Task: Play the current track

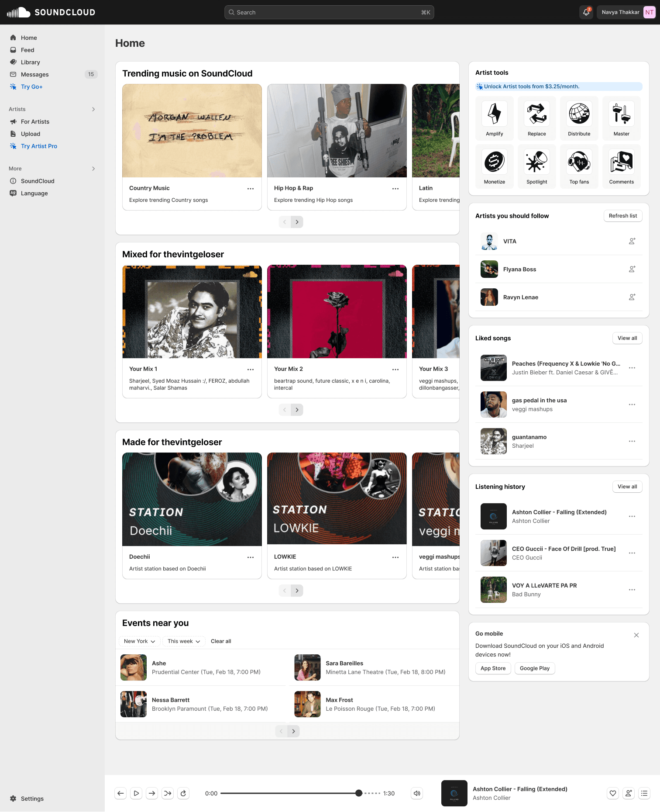Action: (x=136, y=793)
